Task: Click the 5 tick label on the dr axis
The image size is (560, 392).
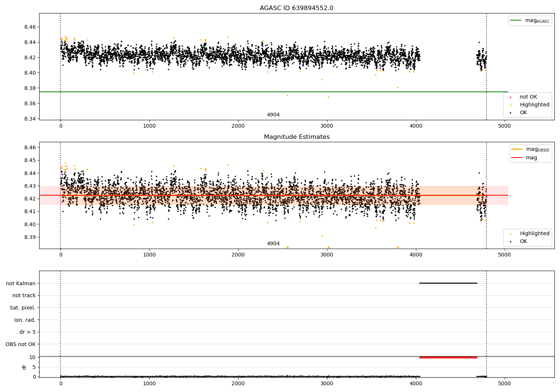Action: 34,367
